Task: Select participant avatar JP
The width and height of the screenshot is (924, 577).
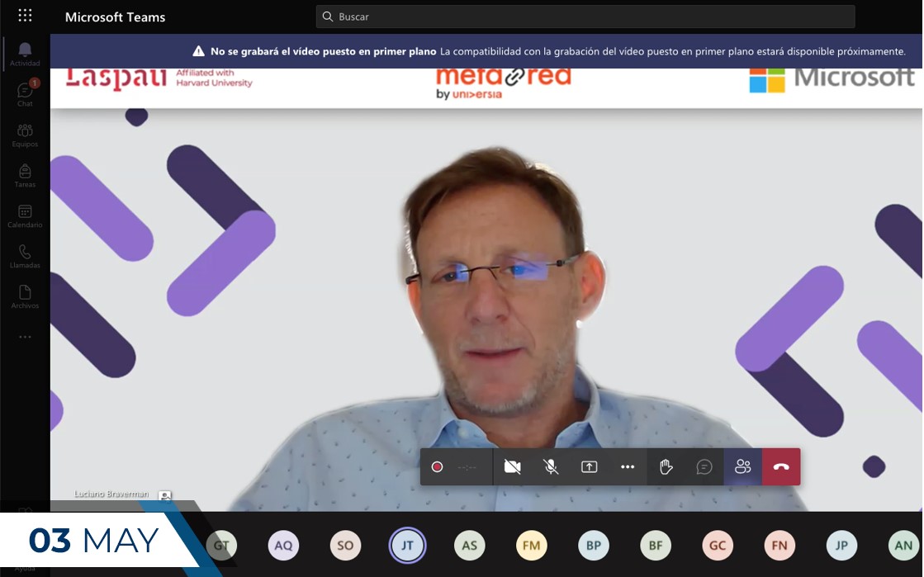Action: click(x=841, y=545)
